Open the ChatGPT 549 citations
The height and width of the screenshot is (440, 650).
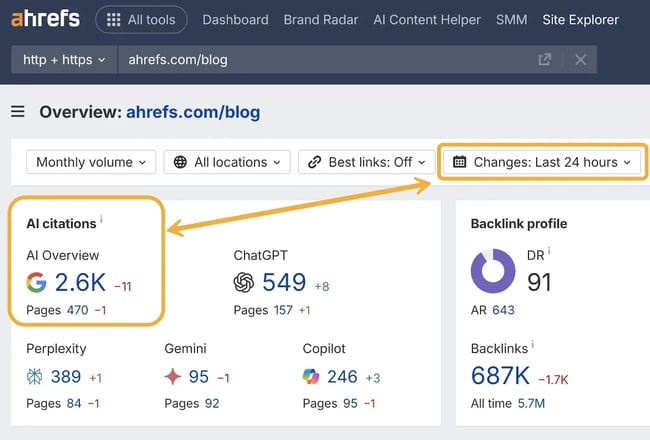(284, 282)
